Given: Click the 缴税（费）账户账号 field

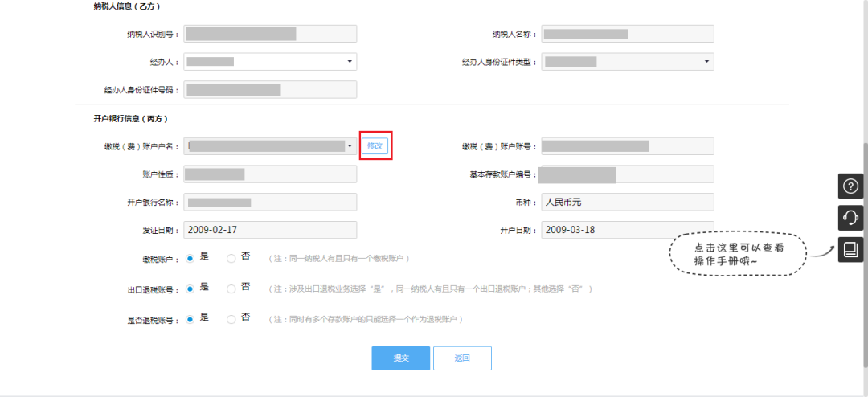Looking at the screenshot, I should click(628, 146).
